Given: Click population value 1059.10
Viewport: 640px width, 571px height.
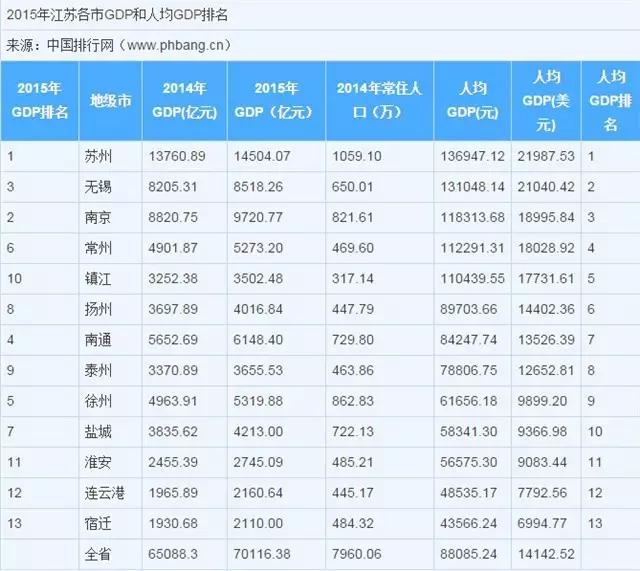Looking at the screenshot, I should click(x=357, y=156).
